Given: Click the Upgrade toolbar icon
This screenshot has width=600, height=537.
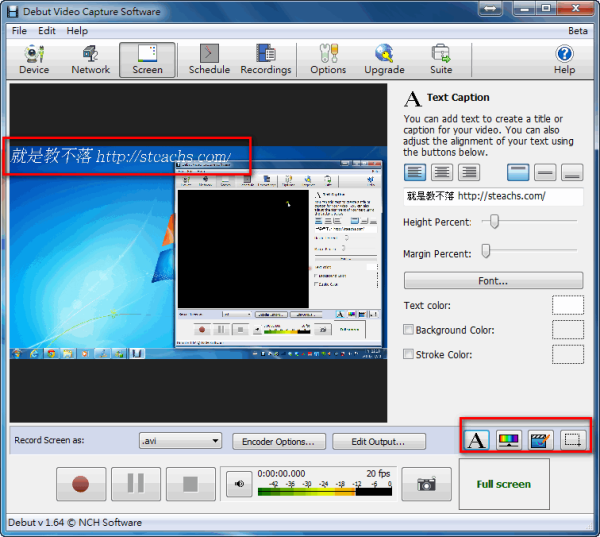Looking at the screenshot, I should tap(384, 60).
